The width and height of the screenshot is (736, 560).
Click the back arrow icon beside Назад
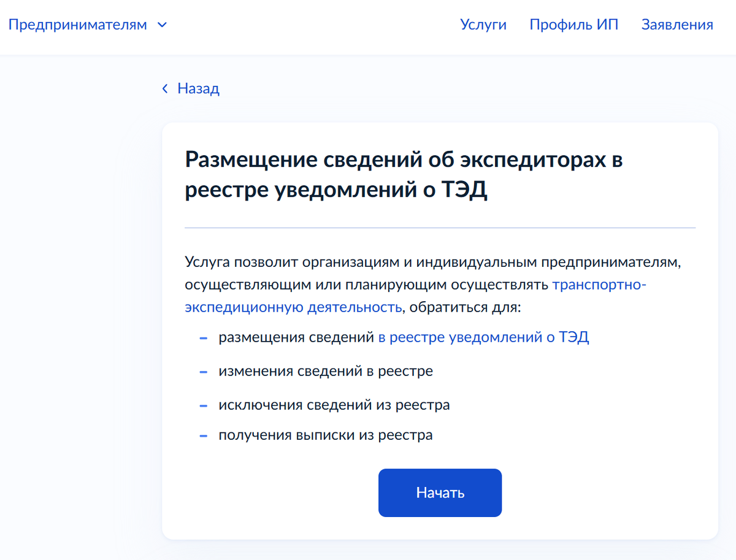tap(164, 89)
